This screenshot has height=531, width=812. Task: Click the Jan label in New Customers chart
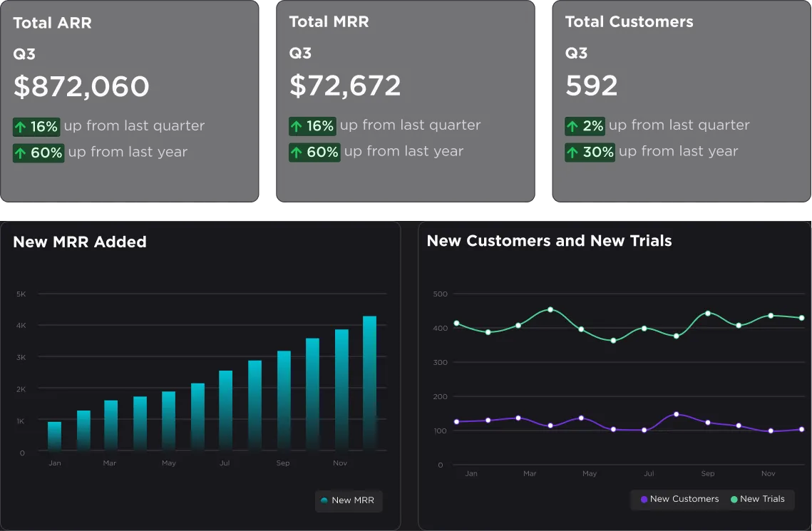coord(471,473)
